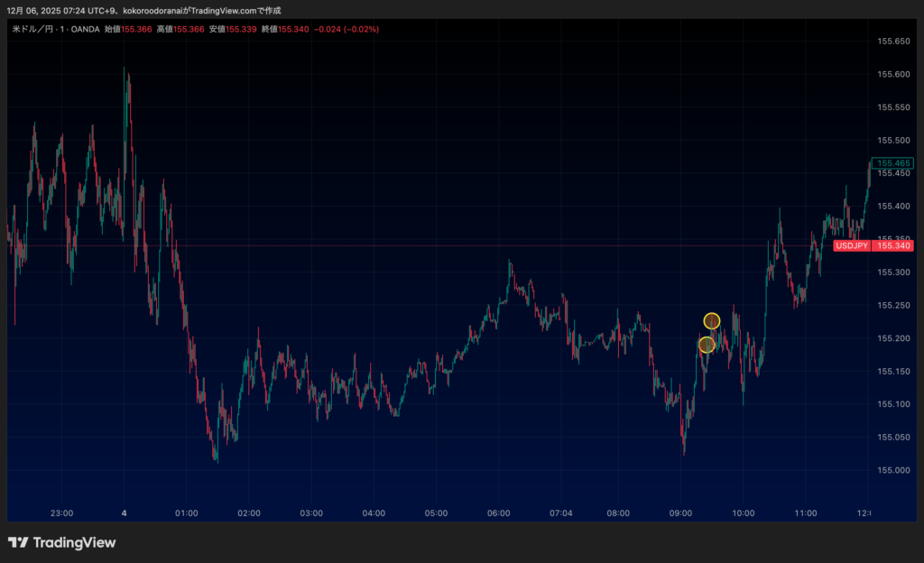Image resolution: width=924 pixels, height=563 pixels.
Task: Click the −0.024 (−0.02%) change value
Action: [346, 29]
